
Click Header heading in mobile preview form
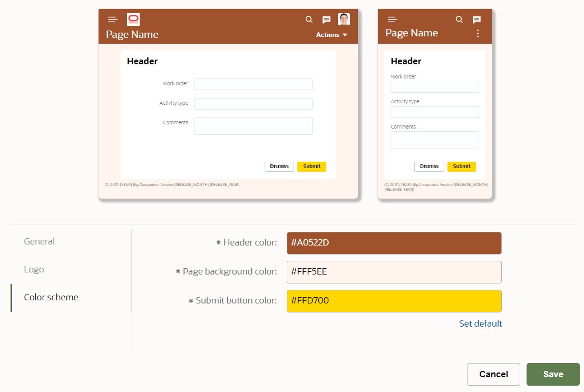pyautogui.click(x=406, y=61)
